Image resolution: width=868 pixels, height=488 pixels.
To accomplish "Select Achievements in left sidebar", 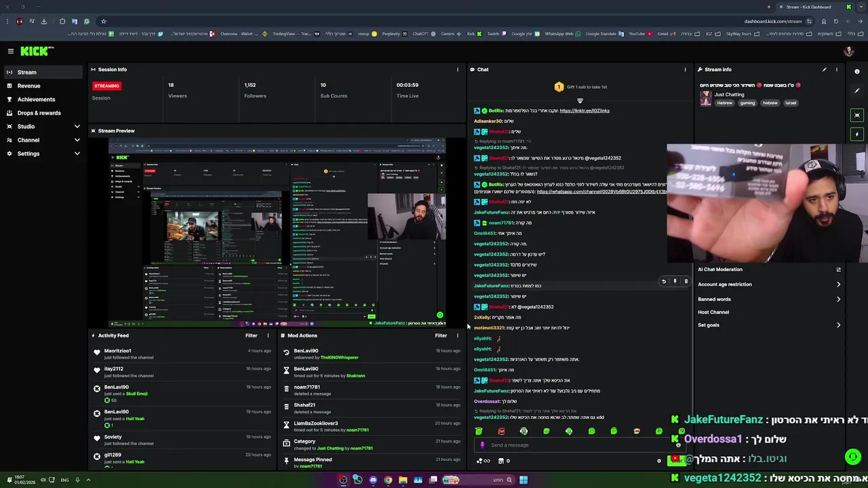I will pyautogui.click(x=43, y=100).
